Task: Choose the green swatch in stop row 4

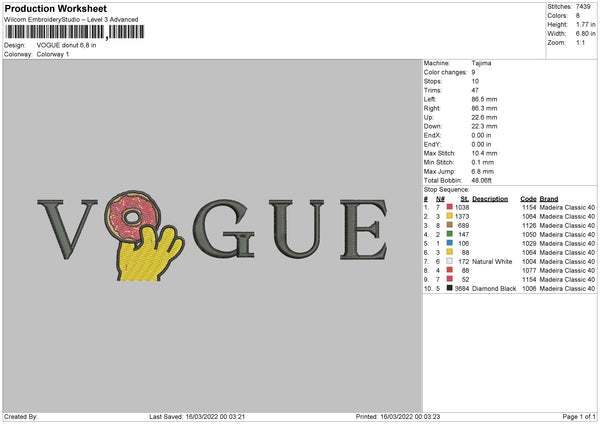Action: (450, 234)
